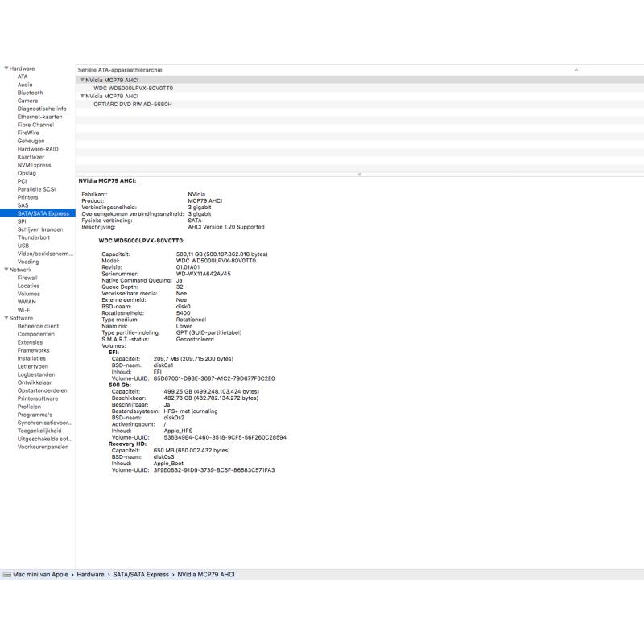Click 'SATA/SATA Express' in the bottom path bar

point(141,575)
